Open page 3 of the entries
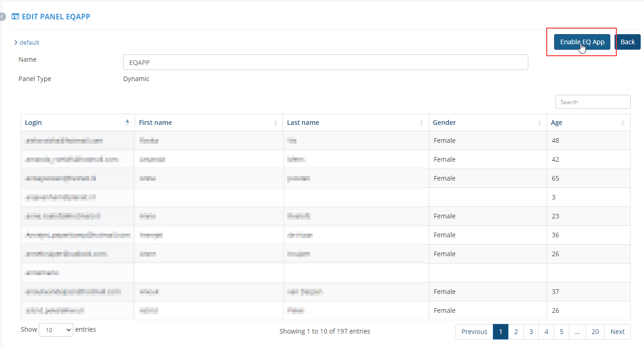 pos(531,332)
